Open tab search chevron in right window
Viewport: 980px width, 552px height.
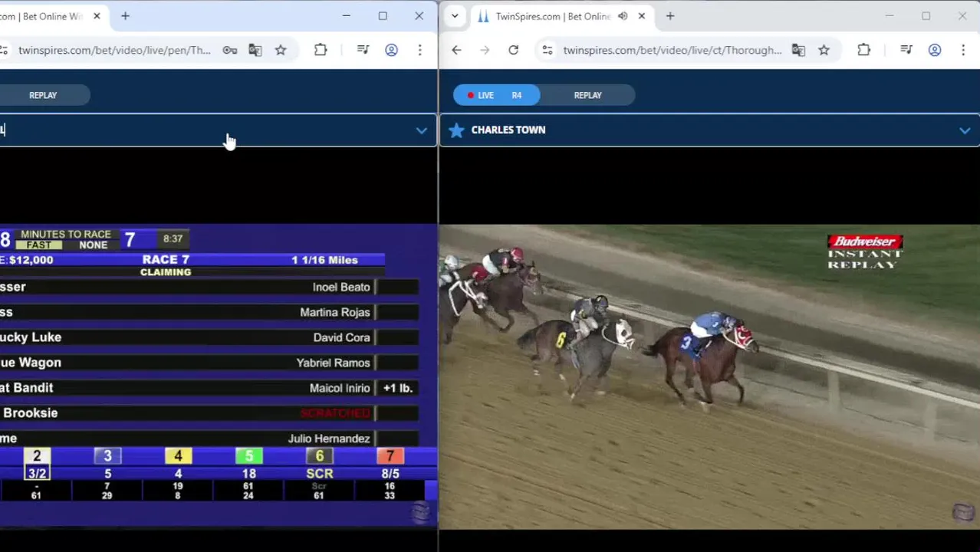pos(455,16)
